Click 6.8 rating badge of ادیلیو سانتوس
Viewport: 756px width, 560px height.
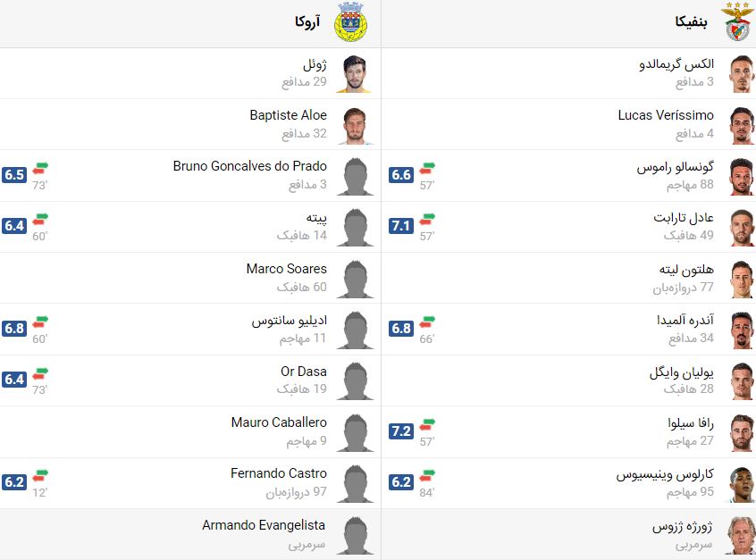click(x=14, y=328)
